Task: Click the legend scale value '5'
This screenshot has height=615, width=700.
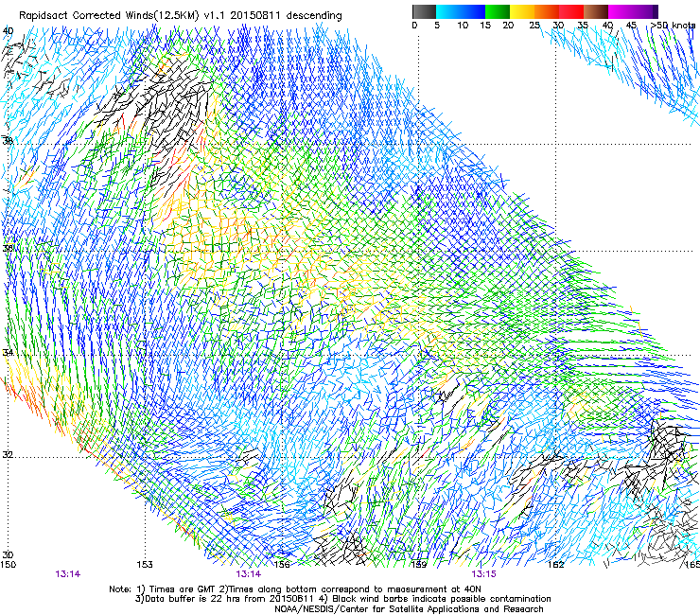Action: click(437, 26)
